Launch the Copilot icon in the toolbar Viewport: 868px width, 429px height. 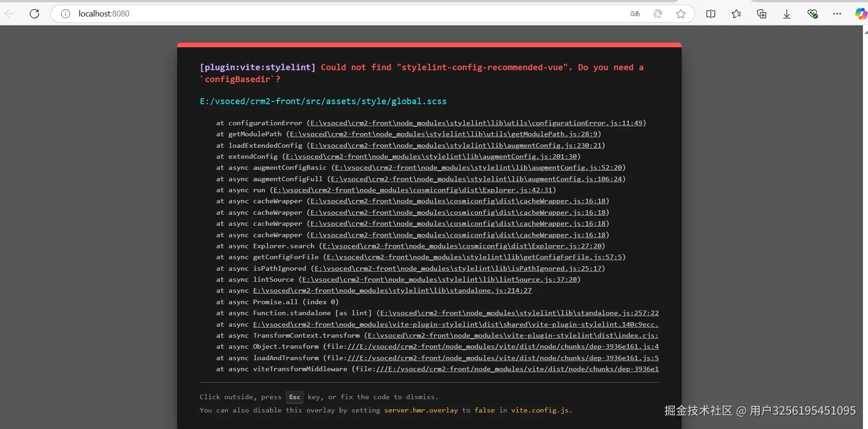click(x=861, y=14)
